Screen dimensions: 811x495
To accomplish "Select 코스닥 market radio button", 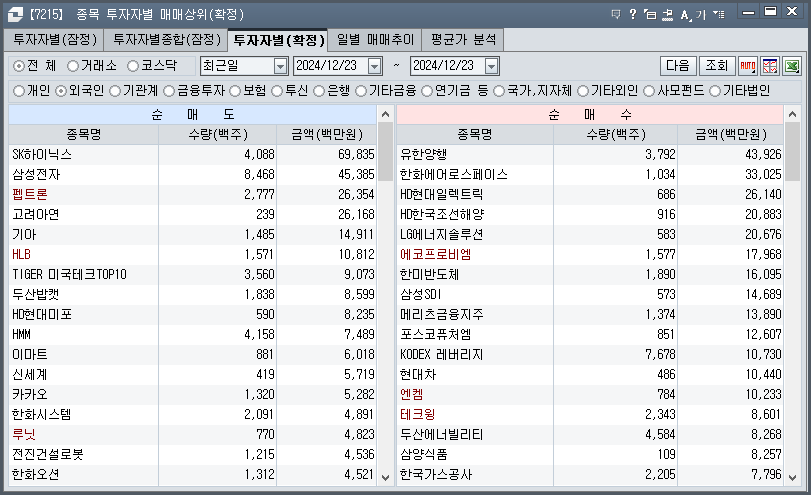I will [x=133, y=66].
